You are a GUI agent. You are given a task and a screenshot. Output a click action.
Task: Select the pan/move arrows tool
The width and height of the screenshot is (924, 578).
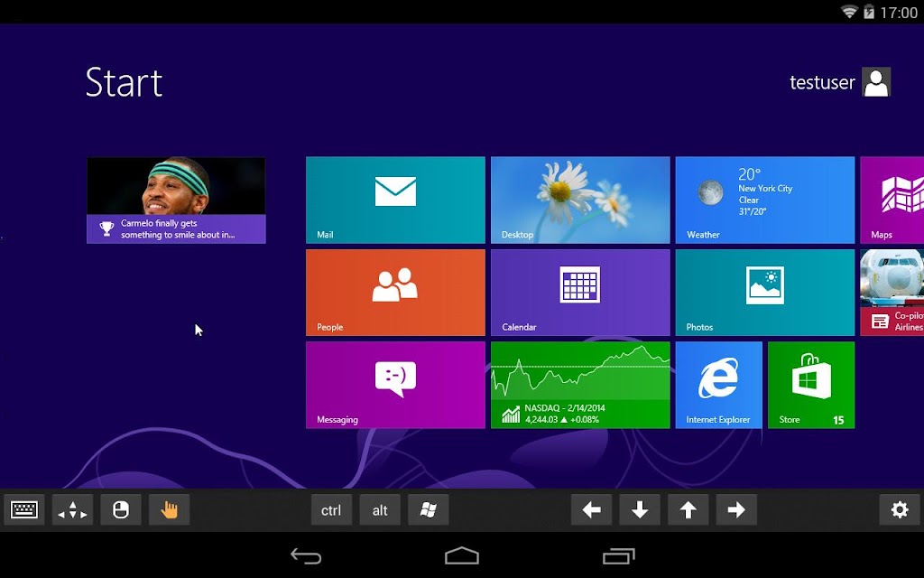72,509
